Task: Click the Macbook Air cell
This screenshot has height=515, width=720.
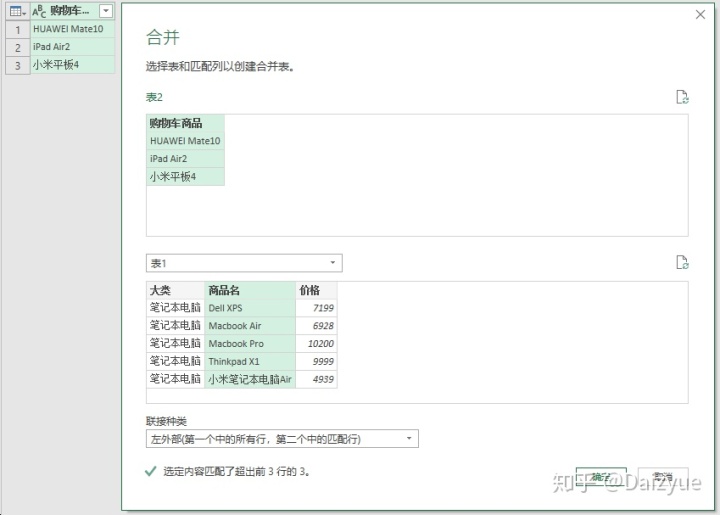Action: point(250,326)
